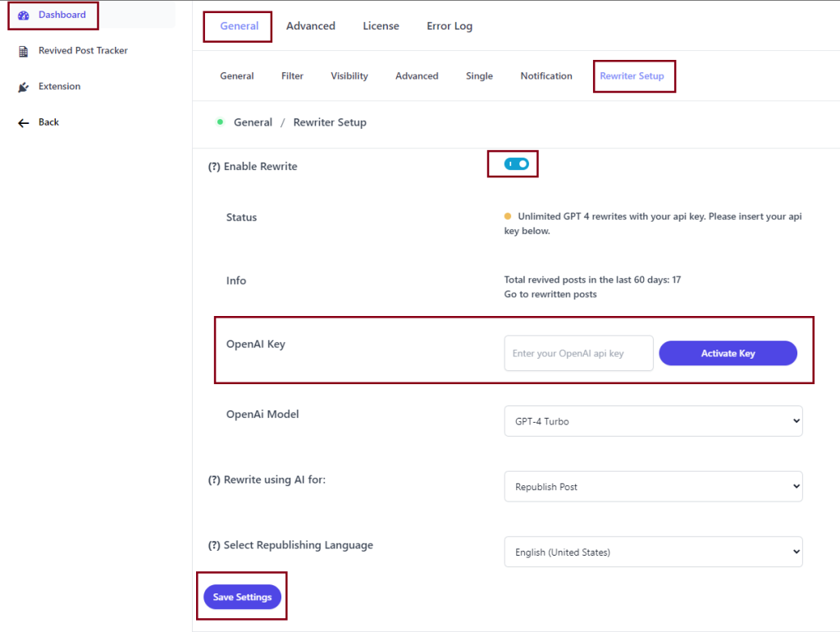Go to the Notification sub-tab

546,76
